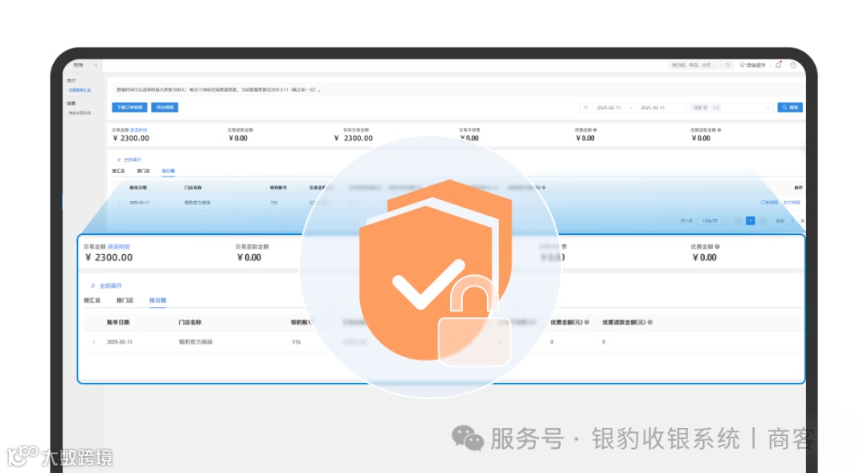Click info icon beside 优惠金额 in upper summary

pos(595,130)
